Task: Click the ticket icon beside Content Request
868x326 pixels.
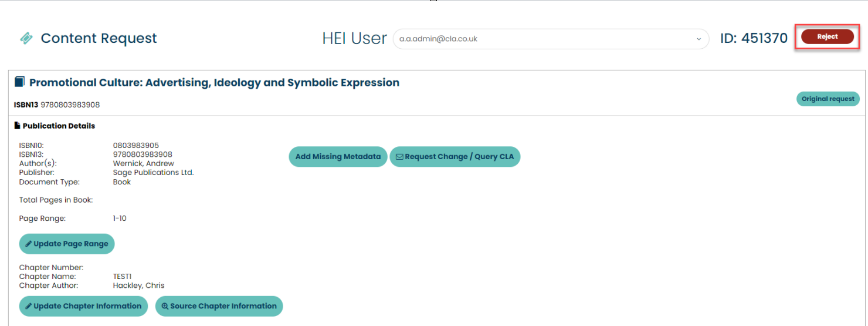Action: [x=26, y=38]
